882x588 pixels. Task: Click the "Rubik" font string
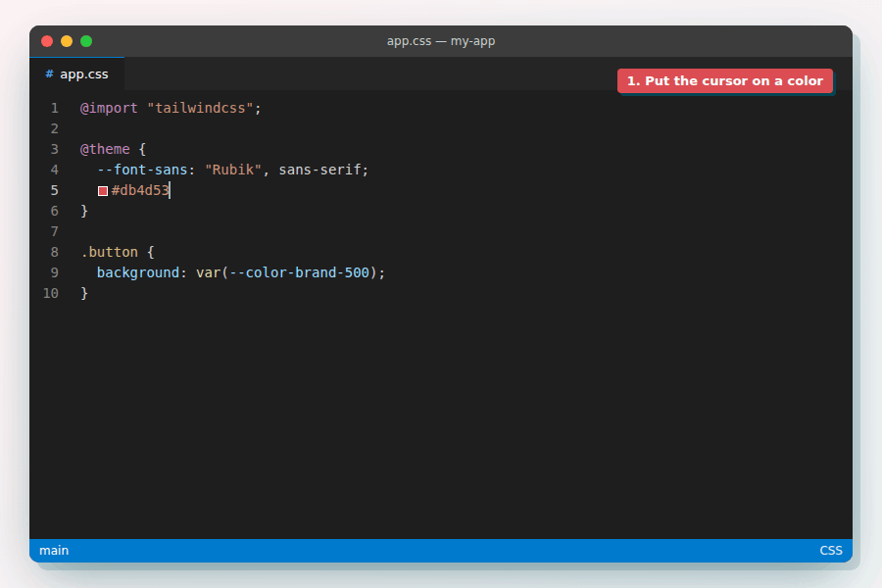pos(233,170)
